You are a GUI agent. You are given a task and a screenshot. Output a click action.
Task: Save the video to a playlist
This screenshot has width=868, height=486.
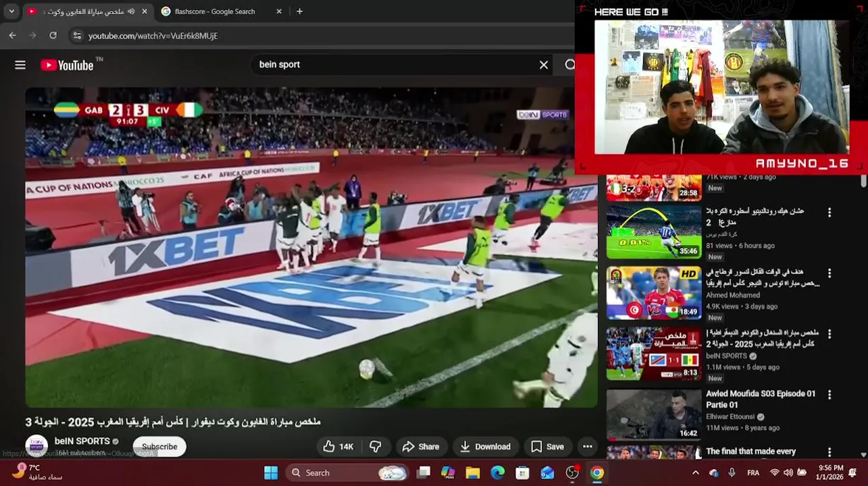547,446
